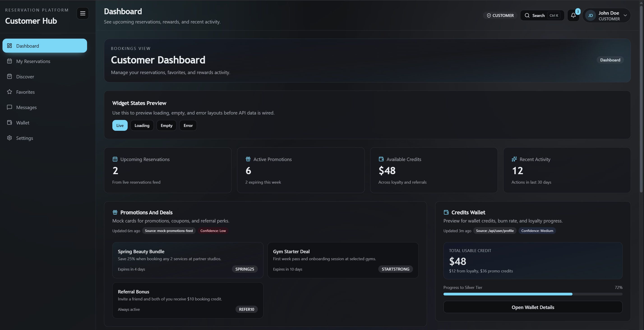Open Messages via the chat bubble icon

(x=9, y=107)
